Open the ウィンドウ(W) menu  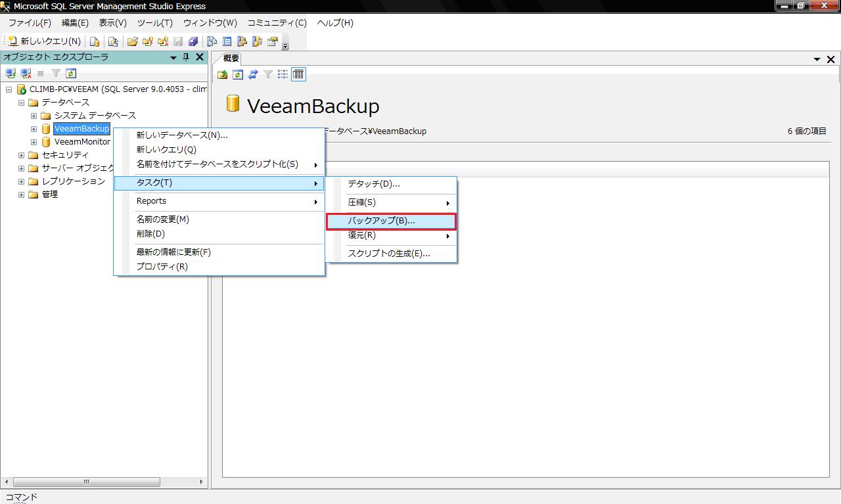[x=210, y=23]
